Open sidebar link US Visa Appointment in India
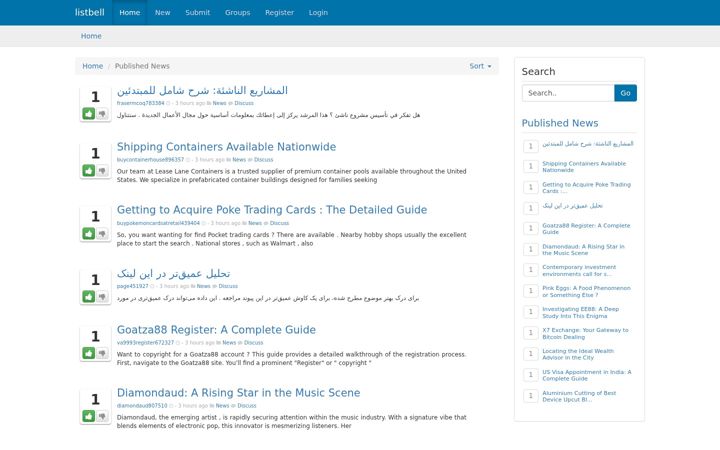The image size is (720, 450). pyautogui.click(x=587, y=376)
